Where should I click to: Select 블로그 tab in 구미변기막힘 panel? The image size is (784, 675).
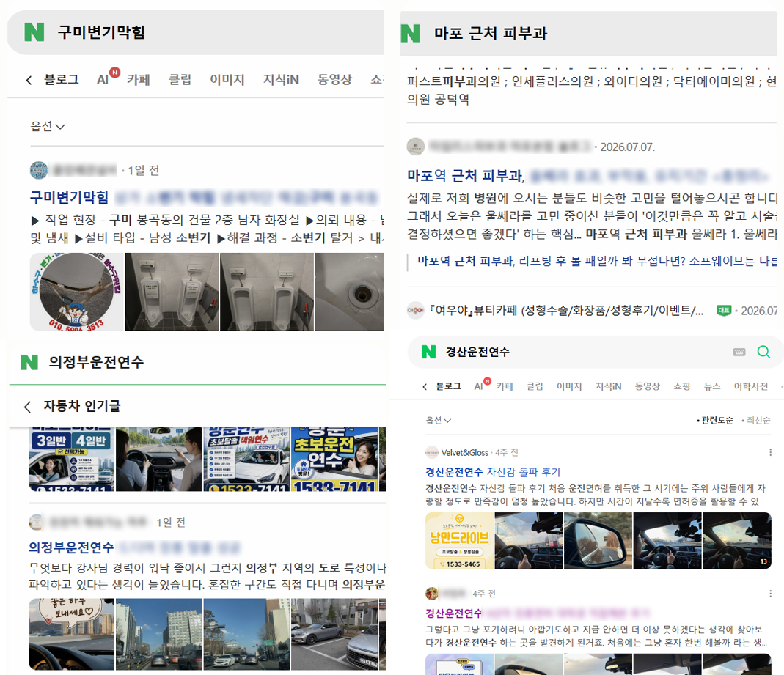coord(62,79)
